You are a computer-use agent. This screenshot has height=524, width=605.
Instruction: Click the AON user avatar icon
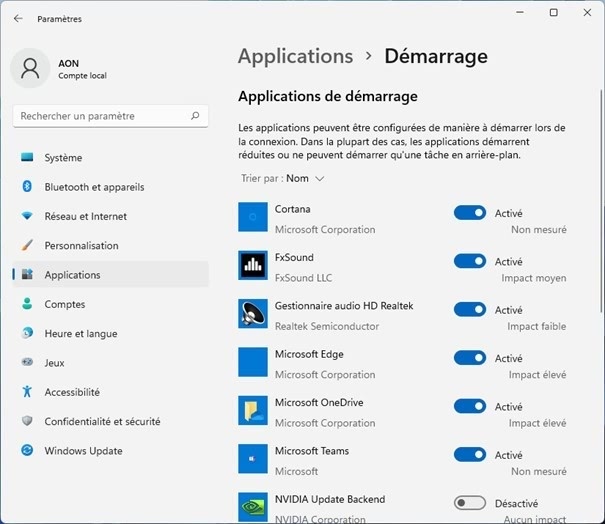(x=30, y=68)
